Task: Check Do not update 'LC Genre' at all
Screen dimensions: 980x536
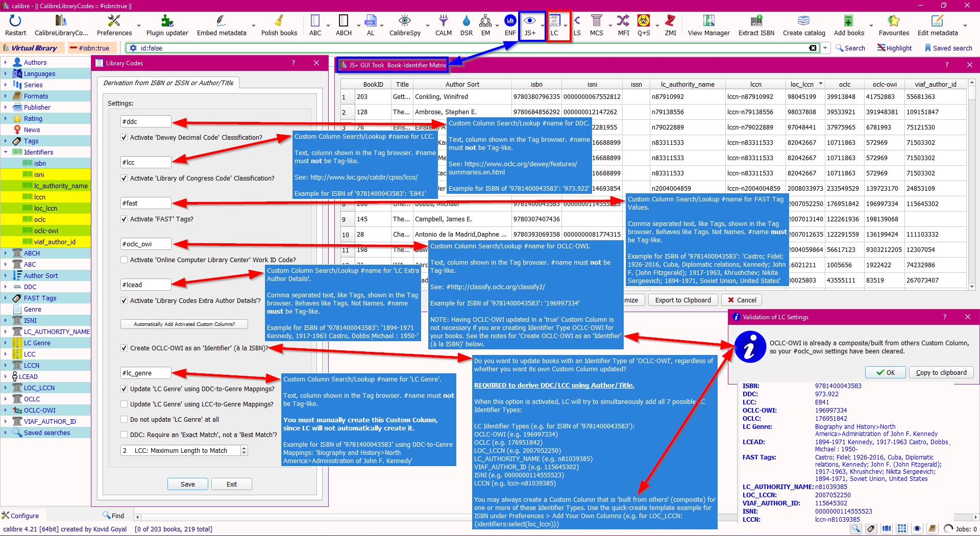Action: click(124, 419)
